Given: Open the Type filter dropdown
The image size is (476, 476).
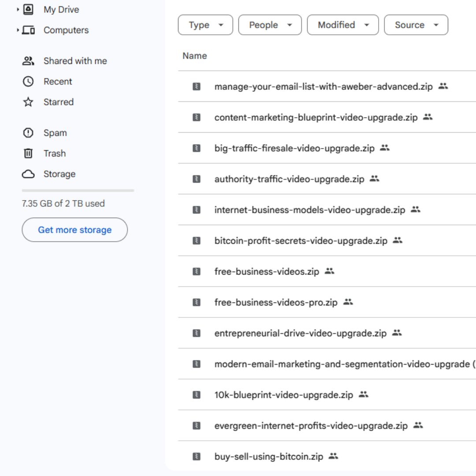Looking at the screenshot, I should pos(205,25).
